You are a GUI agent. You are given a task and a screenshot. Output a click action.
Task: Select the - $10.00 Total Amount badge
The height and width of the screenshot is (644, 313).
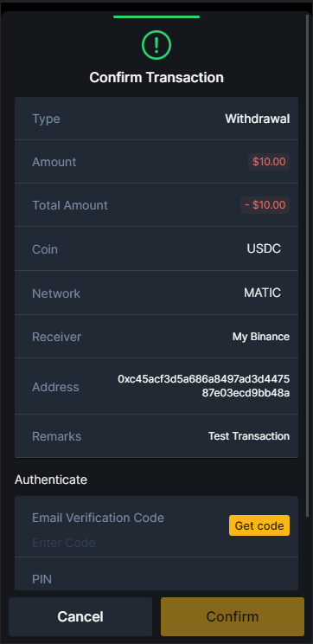(x=265, y=205)
